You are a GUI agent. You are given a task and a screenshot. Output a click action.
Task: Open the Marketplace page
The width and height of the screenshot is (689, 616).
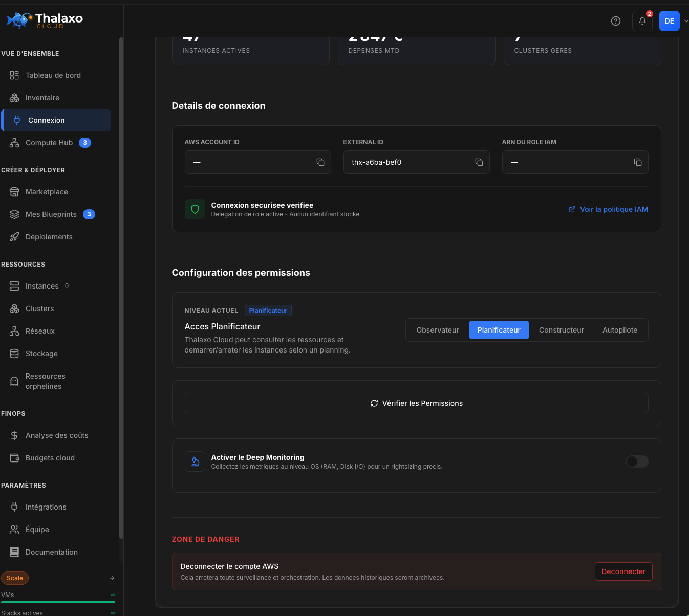(x=56, y=192)
